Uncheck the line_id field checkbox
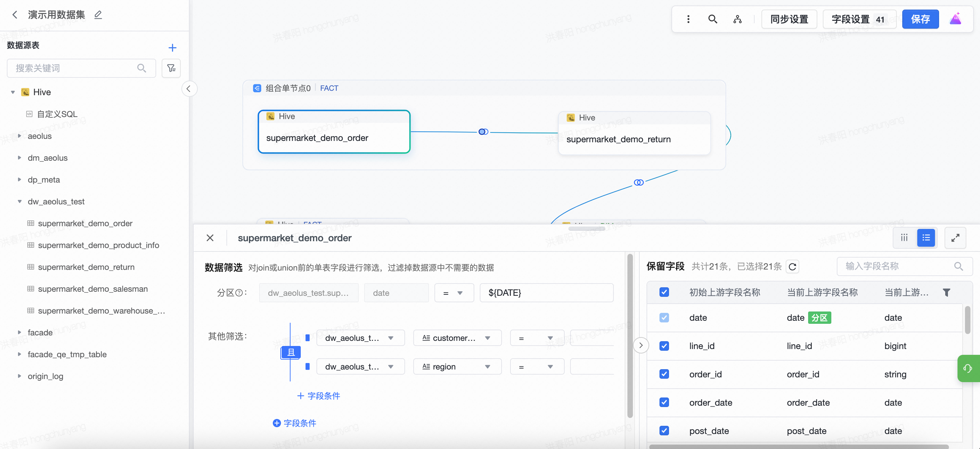 pos(664,346)
